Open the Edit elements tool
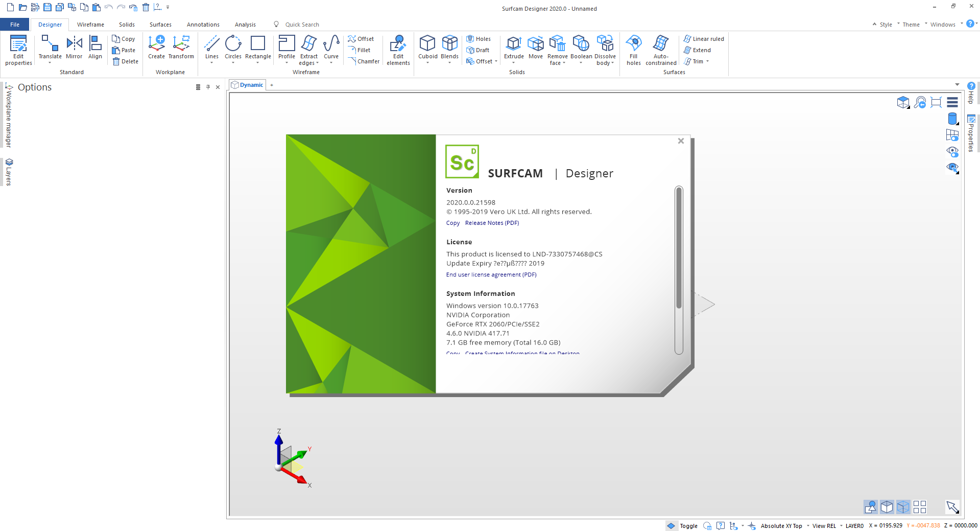 pyautogui.click(x=398, y=50)
